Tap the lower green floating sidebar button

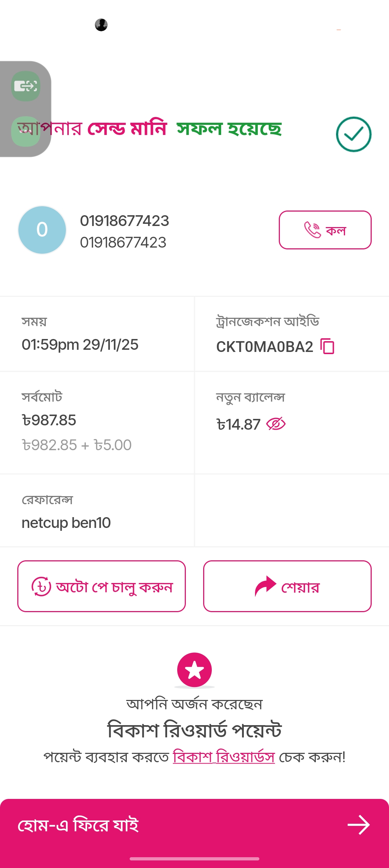click(26, 132)
